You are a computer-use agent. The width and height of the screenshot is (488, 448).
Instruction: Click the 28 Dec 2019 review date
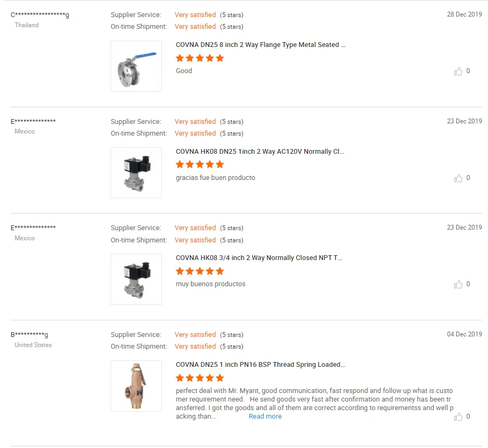464,14
